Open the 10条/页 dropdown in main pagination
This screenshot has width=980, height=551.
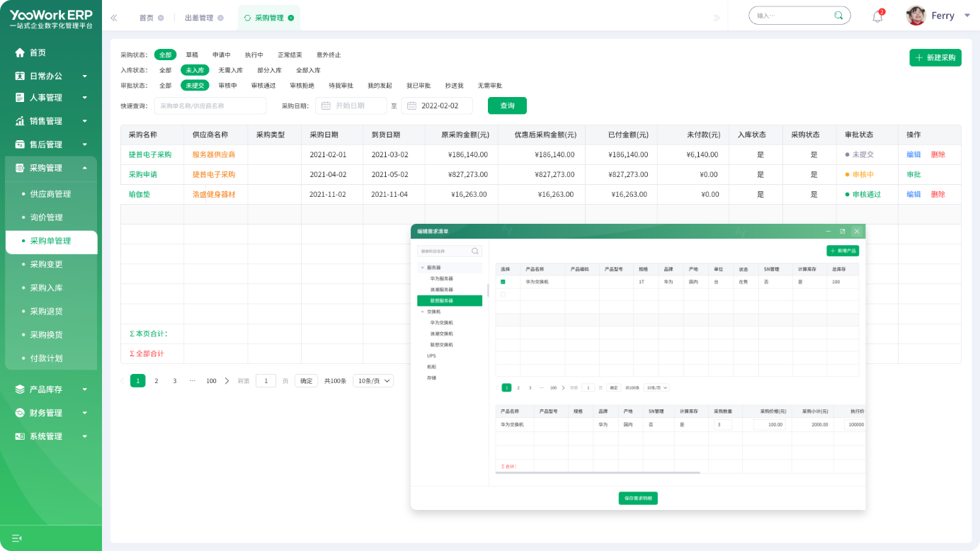(x=373, y=380)
